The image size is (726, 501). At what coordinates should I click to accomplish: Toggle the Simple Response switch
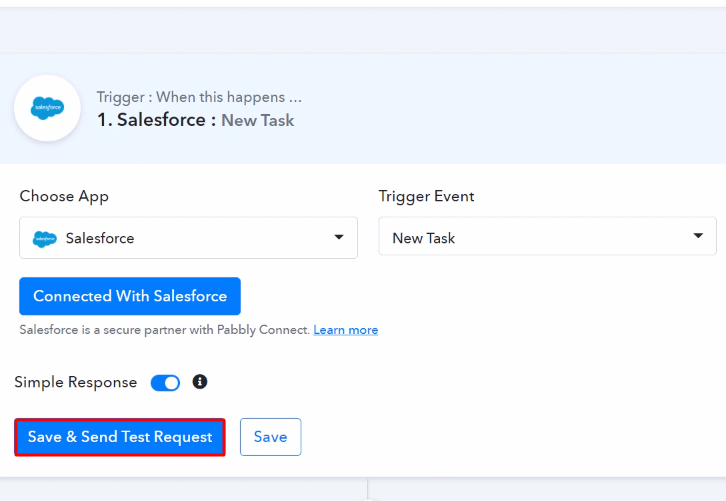pyautogui.click(x=165, y=383)
